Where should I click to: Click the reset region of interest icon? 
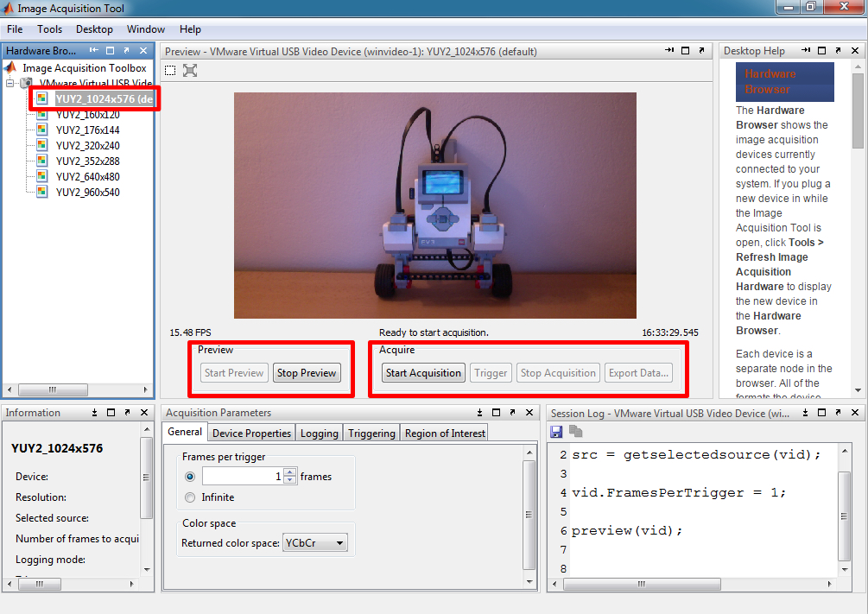190,70
